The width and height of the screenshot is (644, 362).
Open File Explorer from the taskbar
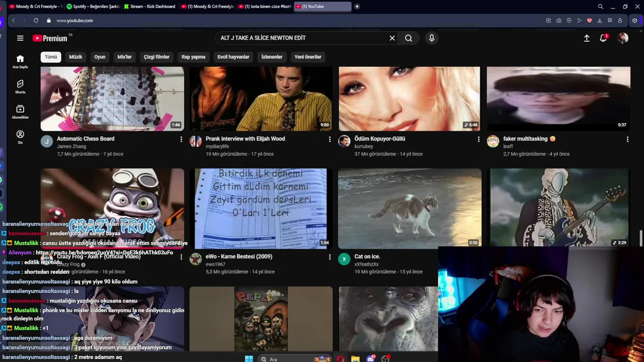point(355,358)
